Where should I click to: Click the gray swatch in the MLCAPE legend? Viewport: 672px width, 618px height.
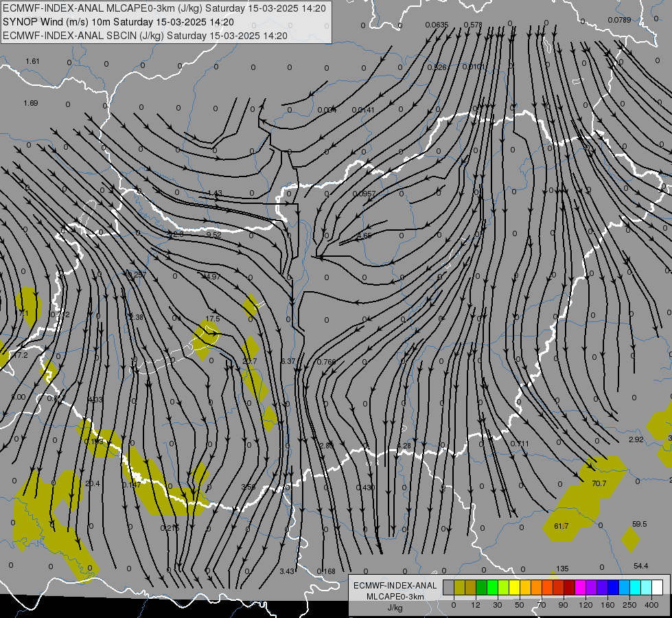click(448, 587)
